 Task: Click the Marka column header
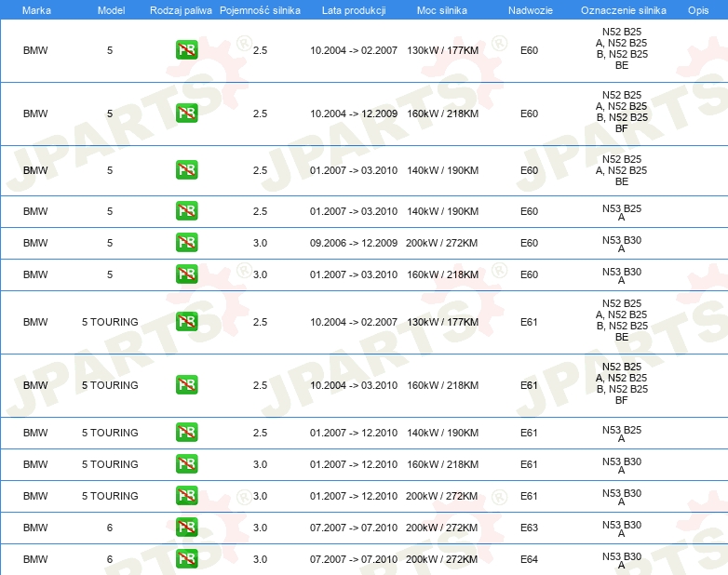[36, 10]
